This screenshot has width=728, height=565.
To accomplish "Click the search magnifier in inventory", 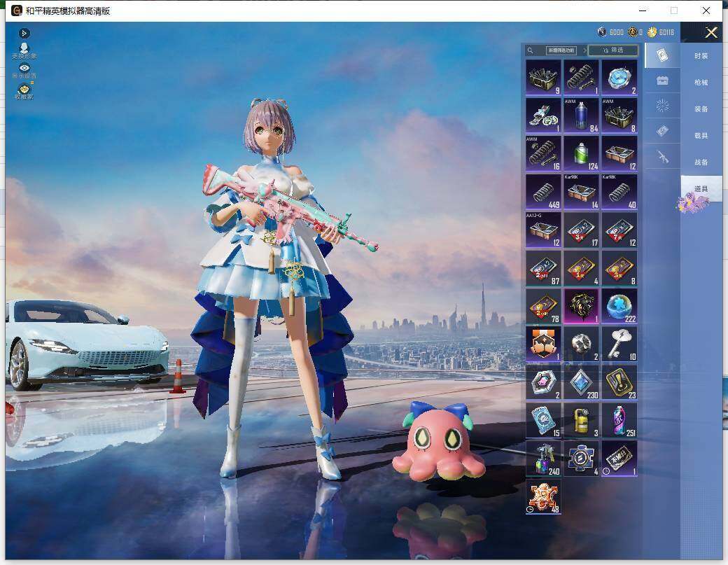I will click(x=530, y=50).
